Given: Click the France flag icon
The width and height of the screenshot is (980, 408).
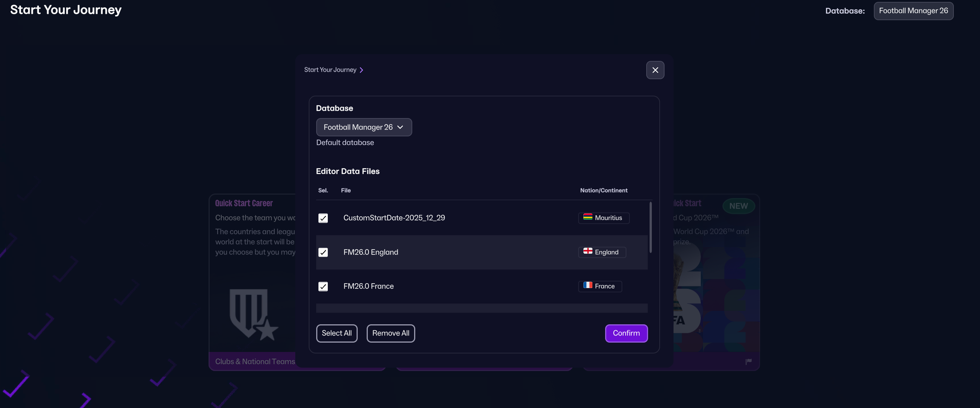Looking at the screenshot, I should tap(588, 285).
